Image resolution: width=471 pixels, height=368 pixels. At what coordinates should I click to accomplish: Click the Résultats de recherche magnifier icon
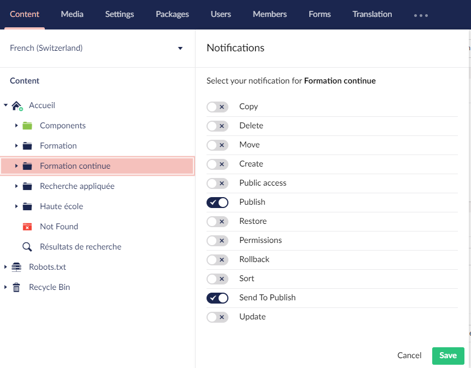pos(27,247)
